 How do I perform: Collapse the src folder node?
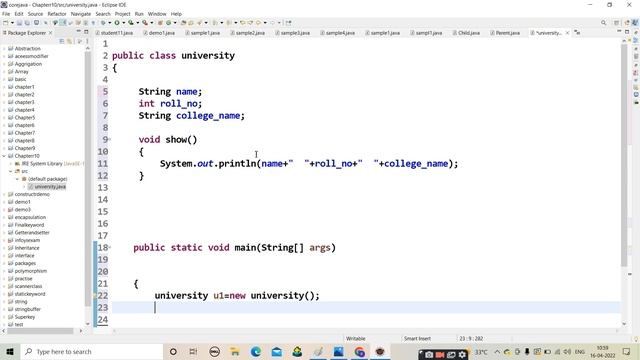point(11,171)
